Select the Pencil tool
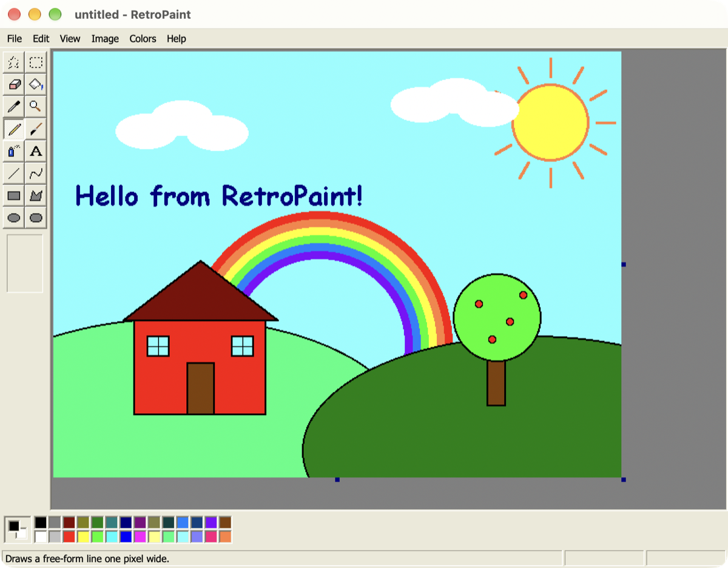 (14, 129)
